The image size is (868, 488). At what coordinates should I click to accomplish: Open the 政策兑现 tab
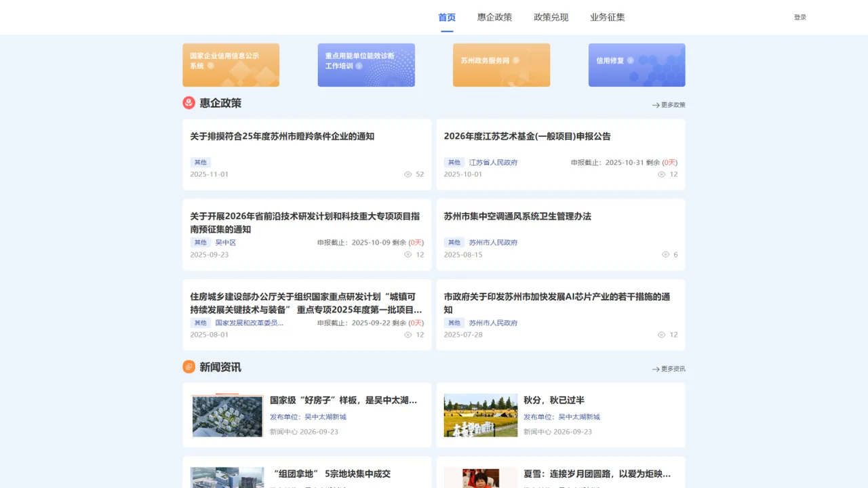click(551, 18)
